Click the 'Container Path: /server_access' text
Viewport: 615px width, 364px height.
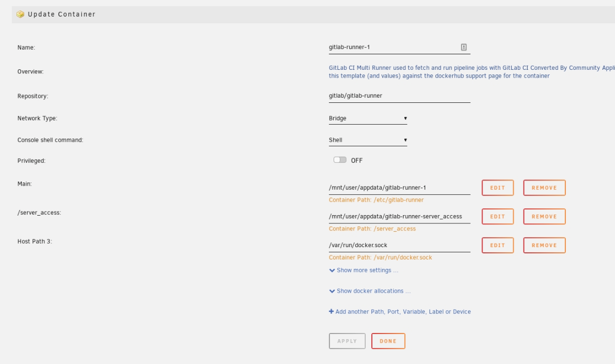point(372,229)
